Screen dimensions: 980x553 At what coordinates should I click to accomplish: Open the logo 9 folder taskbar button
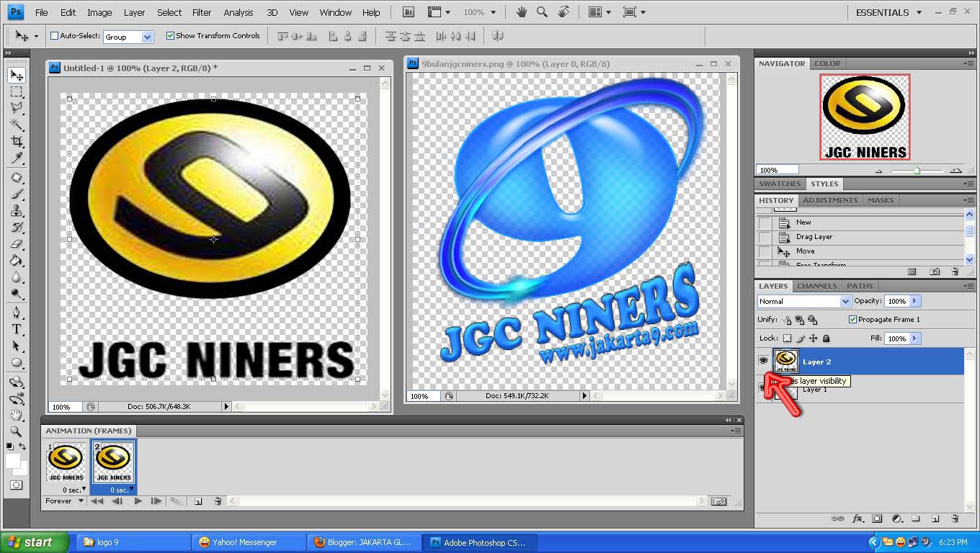(x=133, y=542)
